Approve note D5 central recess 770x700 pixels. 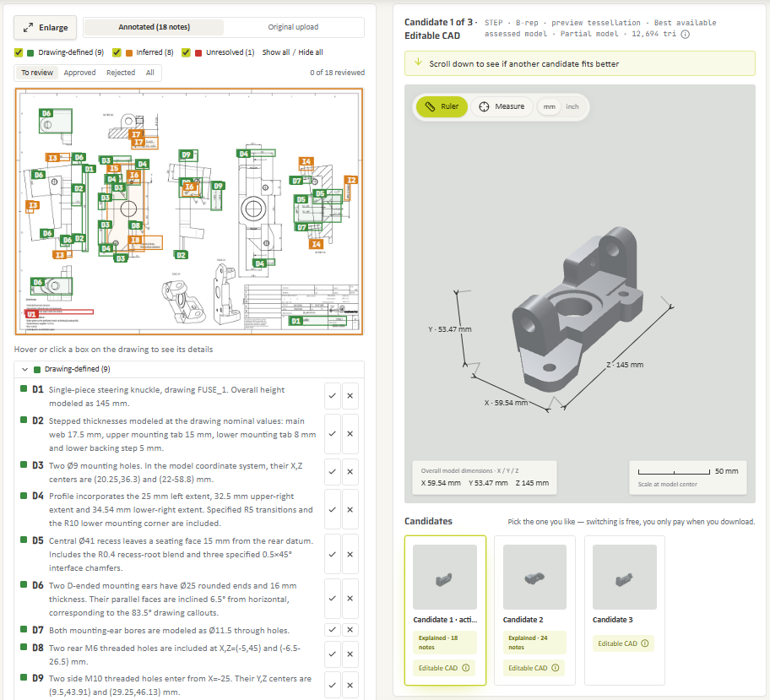tap(333, 554)
